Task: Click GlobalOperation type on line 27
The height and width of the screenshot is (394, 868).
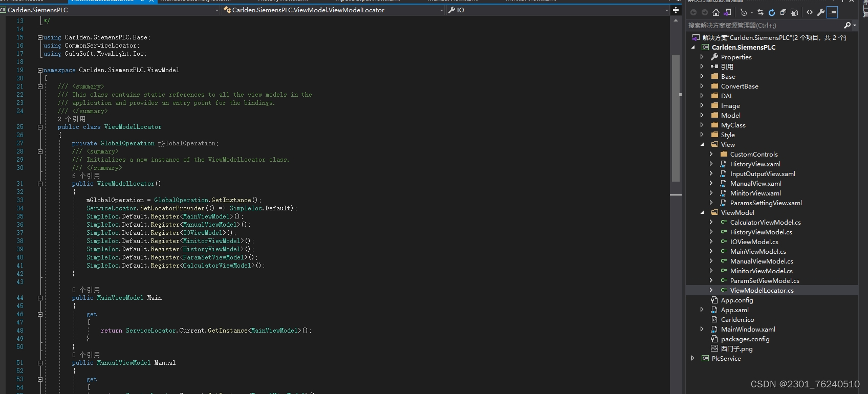Action: (x=127, y=143)
